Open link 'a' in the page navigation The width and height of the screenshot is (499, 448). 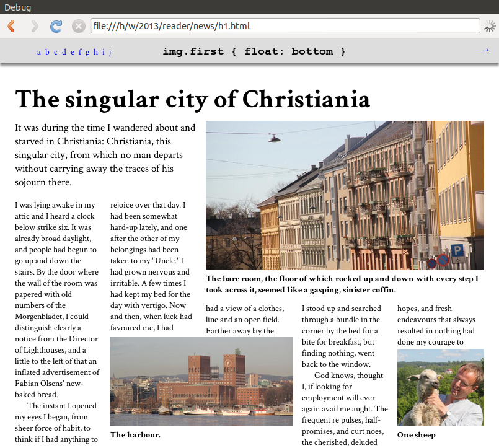pos(39,52)
